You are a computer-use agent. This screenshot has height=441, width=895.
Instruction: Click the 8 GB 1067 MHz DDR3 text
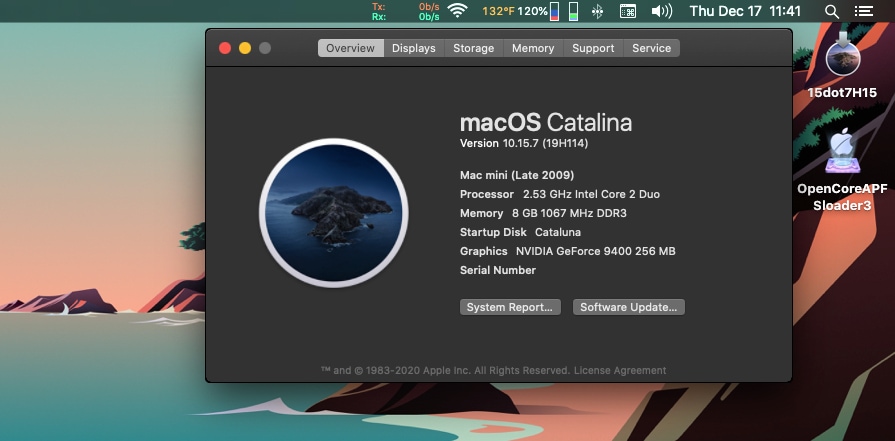(x=570, y=213)
